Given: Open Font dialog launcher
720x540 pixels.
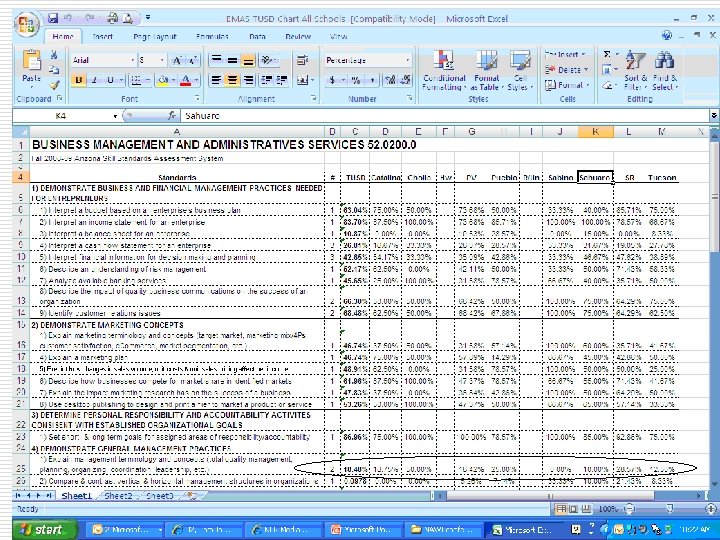Looking at the screenshot, I should coord(197,98).
